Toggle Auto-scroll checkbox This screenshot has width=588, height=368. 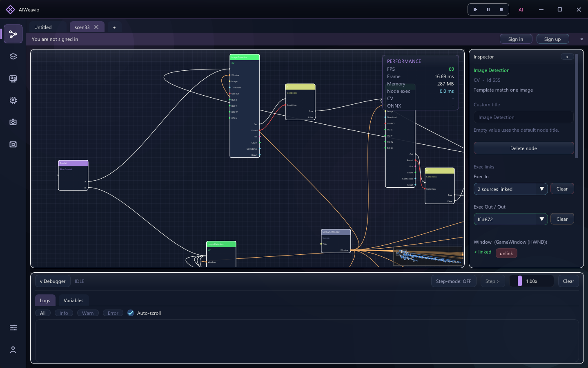click(x=131, y=313)
